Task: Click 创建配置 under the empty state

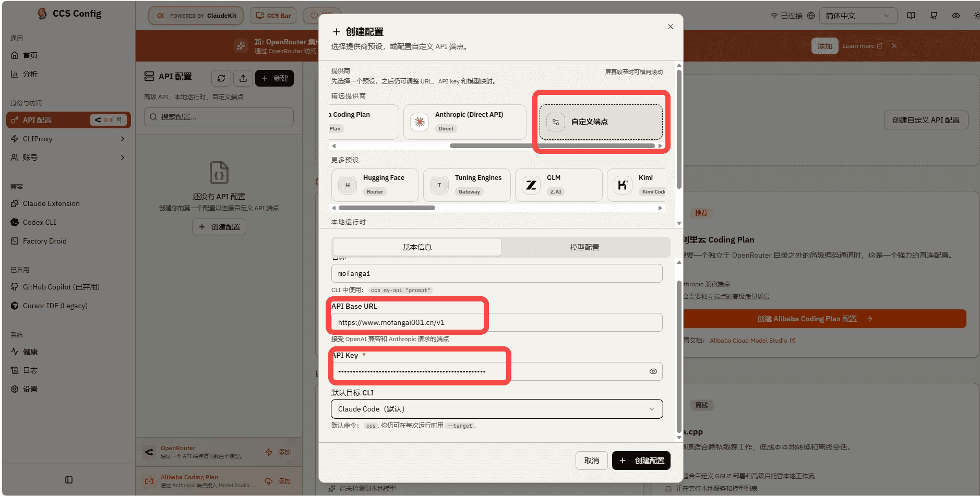Action: click(219, 227)
